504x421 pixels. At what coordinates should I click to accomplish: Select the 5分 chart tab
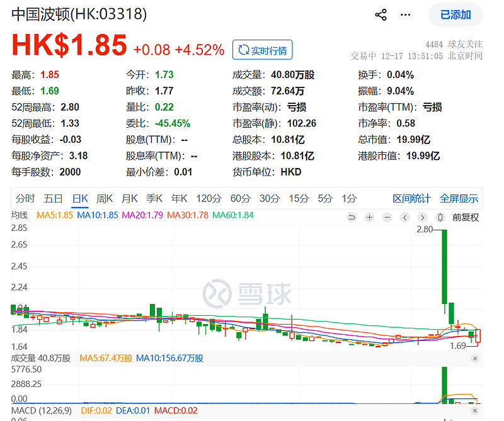[325, 198]
